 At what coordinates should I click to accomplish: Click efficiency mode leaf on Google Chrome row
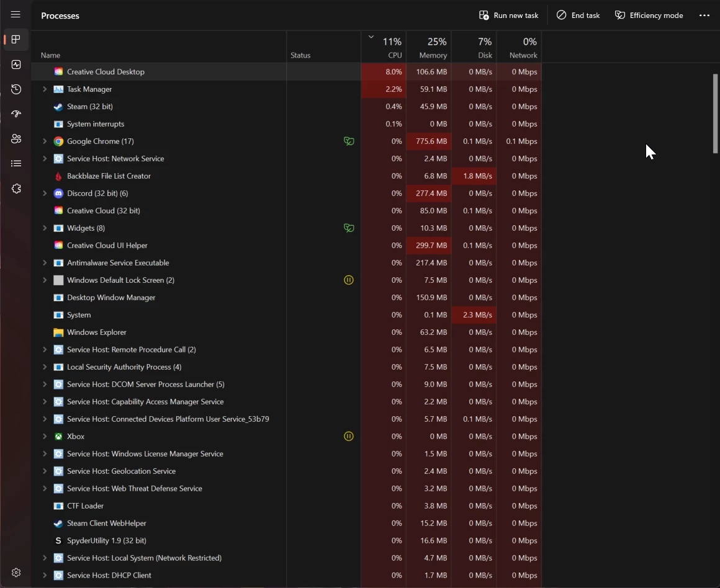[349, 141]
